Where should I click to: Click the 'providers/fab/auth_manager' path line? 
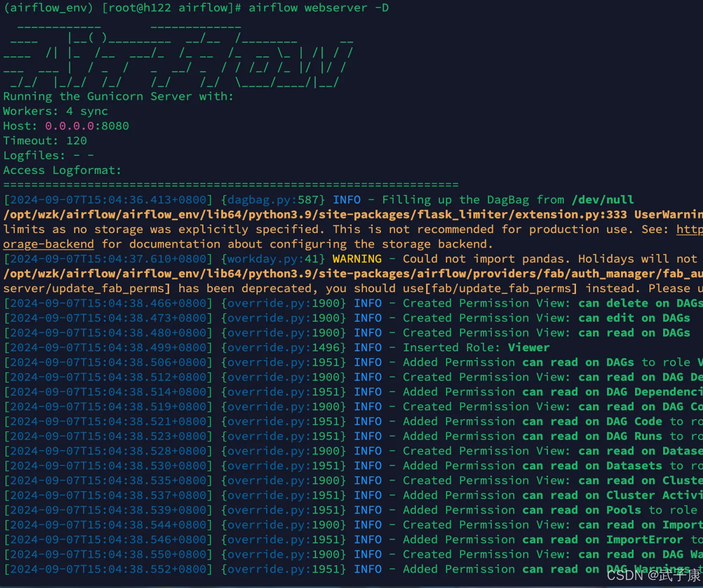353,274
